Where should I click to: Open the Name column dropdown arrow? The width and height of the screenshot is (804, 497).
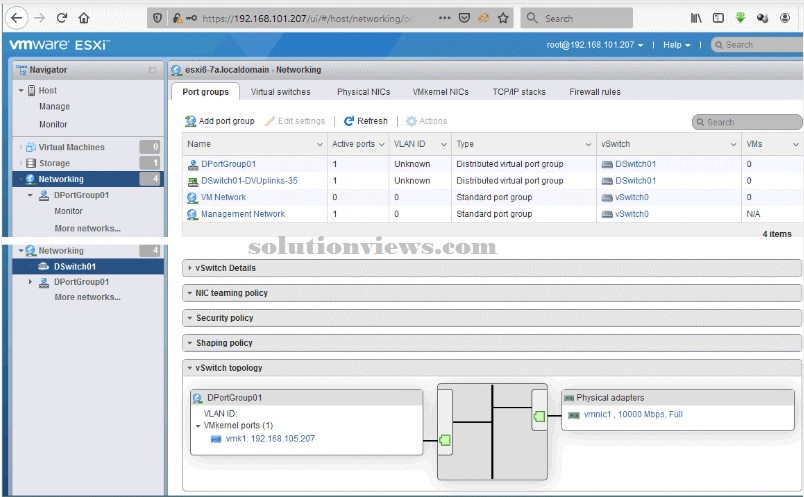point(319,145)
